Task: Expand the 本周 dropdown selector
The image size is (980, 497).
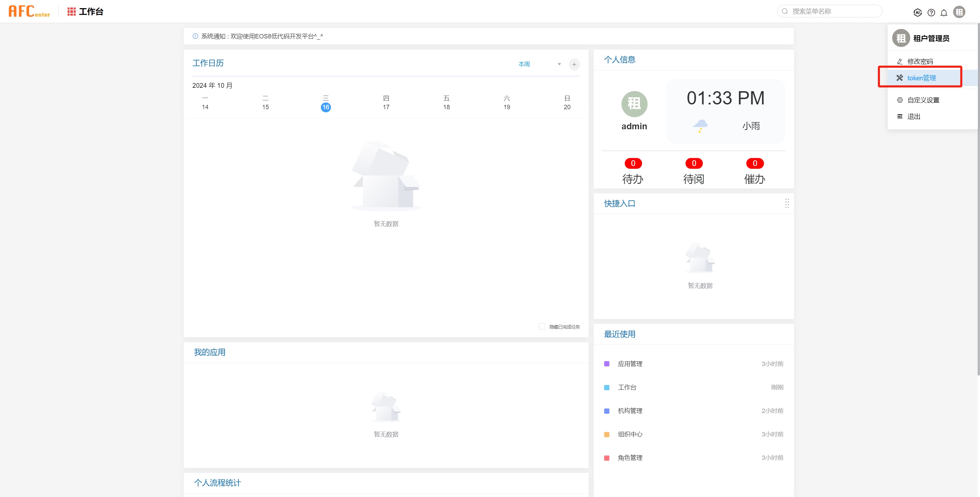Action: tap(540, 64)
